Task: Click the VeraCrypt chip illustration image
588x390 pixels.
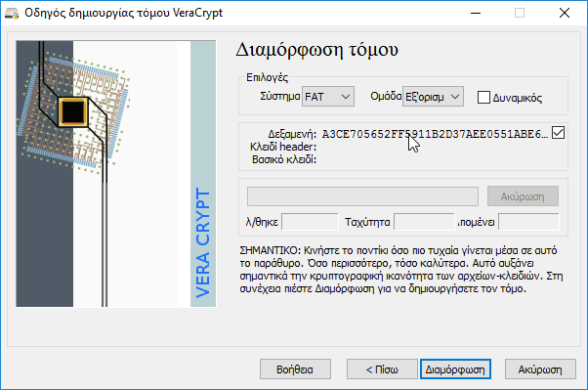Action: click(x=116, y=174)
